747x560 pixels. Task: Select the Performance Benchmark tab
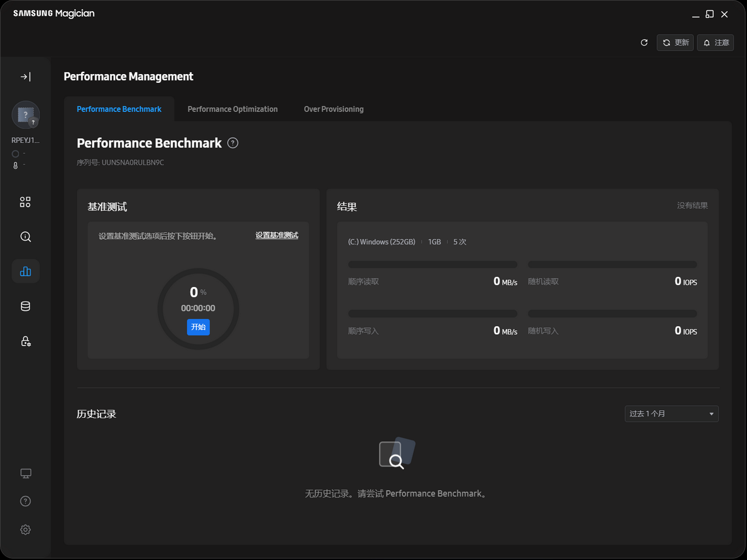(x=119, y=109)
